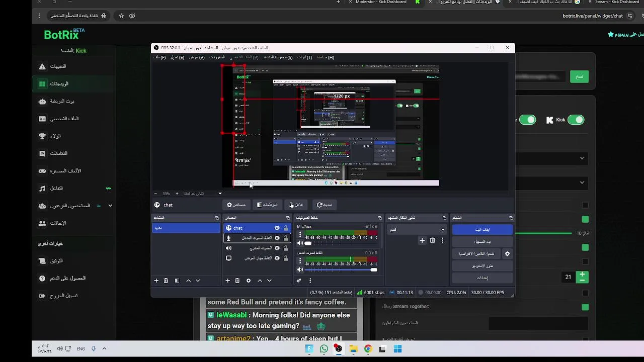Toggle visibility eye of the chat source
This screenshot has height=362, width=644.
click(x=277, y=228)
